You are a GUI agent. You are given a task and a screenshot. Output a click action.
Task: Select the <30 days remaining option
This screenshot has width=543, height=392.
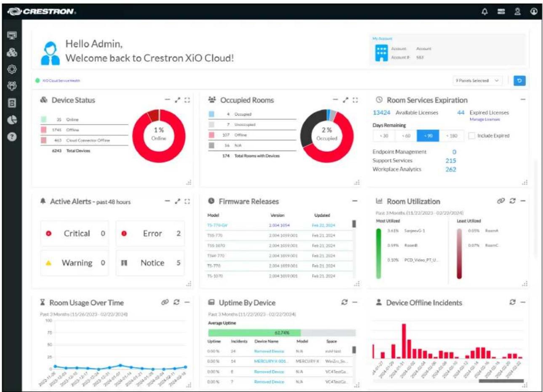click(384, 136)
